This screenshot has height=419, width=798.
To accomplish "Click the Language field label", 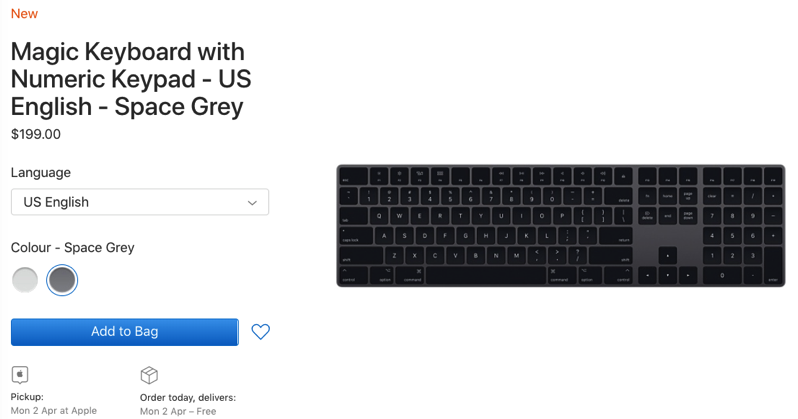I will click(x=41, y=172).
